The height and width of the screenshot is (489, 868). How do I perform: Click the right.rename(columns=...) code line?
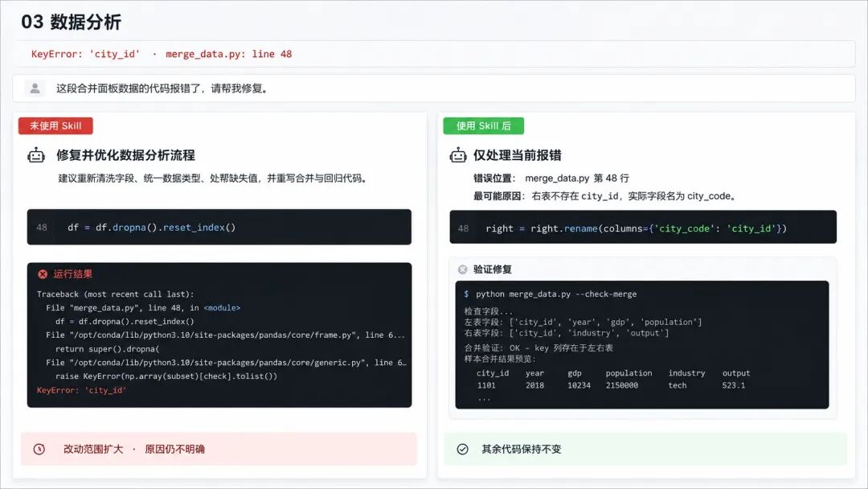(636, 228)
